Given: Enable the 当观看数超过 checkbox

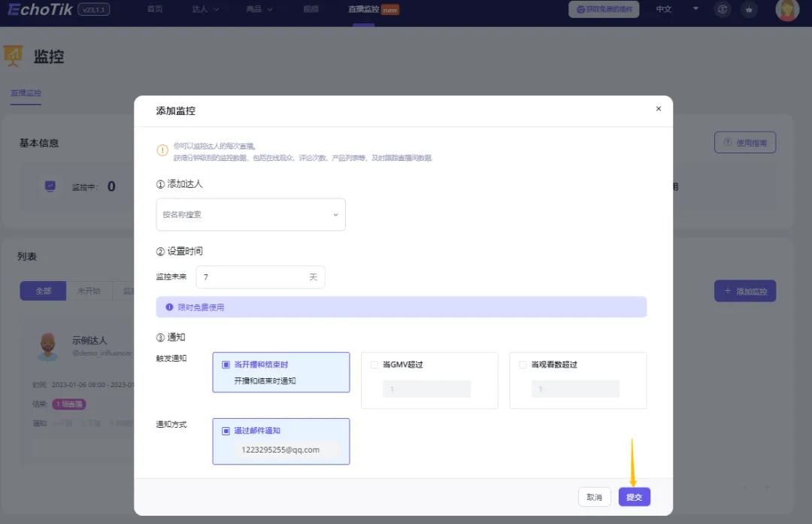Looking at the screenshot, I should pos(523,365).
